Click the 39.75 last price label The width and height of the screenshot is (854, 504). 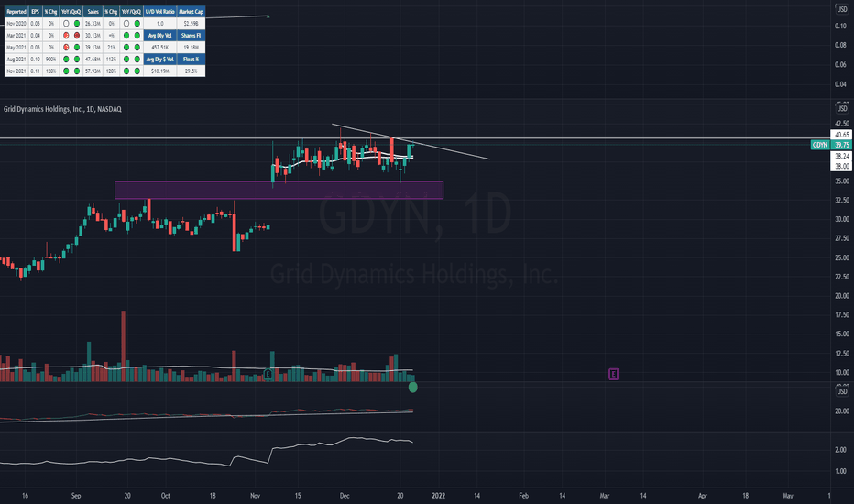click(842, 145)
